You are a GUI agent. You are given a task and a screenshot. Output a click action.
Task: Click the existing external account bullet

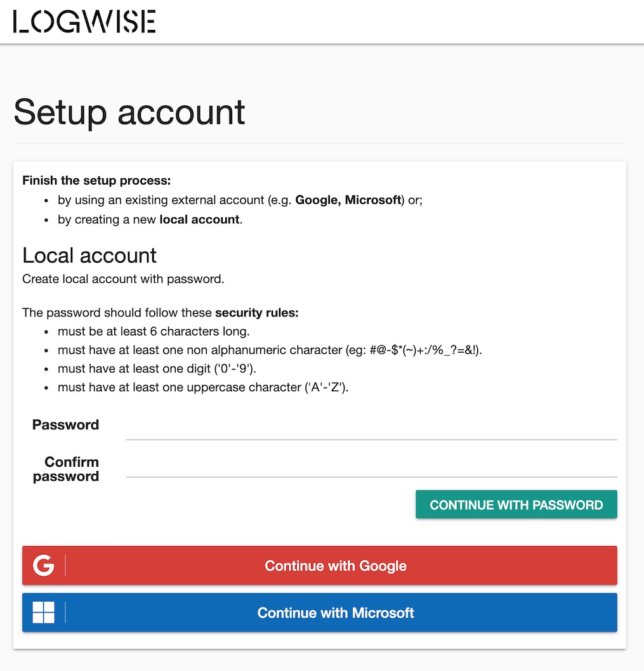[240, 200]
